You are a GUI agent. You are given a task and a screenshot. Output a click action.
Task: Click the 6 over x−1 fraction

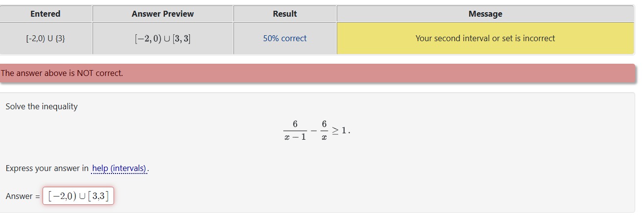click(x=295, y=130)
